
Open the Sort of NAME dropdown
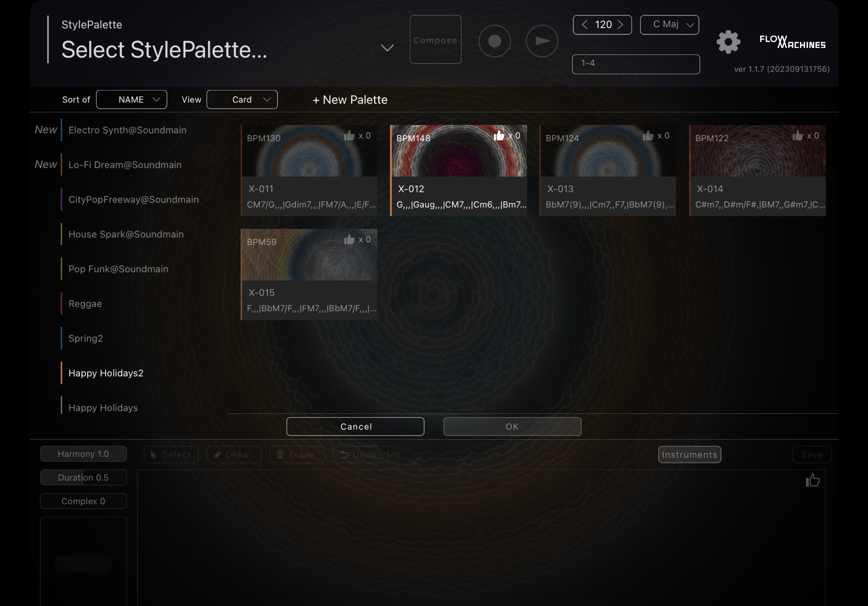point(132,99)
